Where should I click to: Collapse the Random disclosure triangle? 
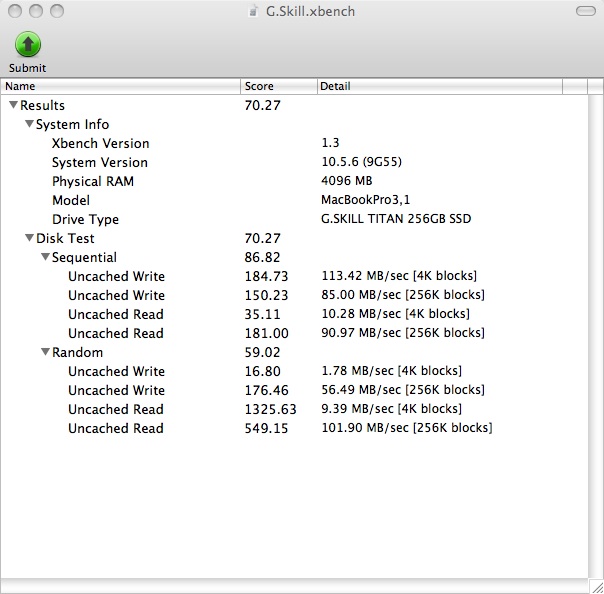tap(45, 352)
